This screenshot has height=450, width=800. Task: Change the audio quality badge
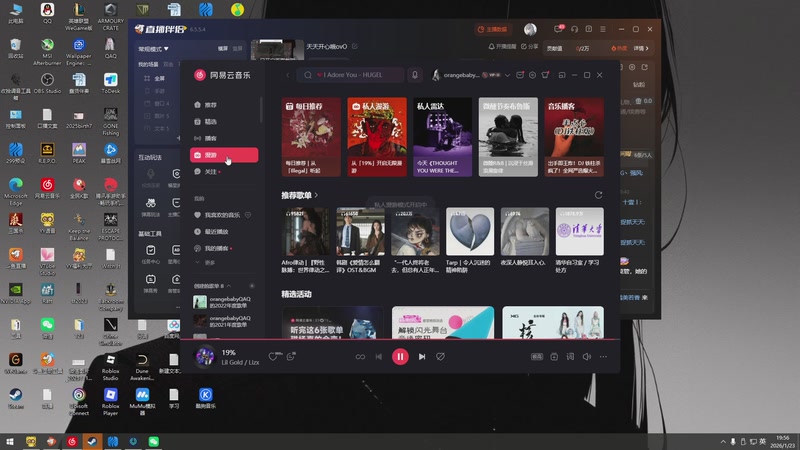tap(537, 357)
